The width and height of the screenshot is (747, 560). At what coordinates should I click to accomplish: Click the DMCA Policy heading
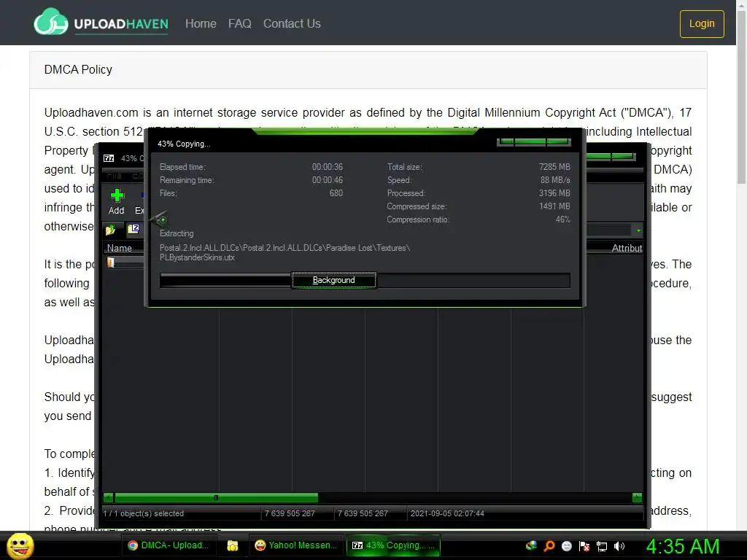coord(78,69)
